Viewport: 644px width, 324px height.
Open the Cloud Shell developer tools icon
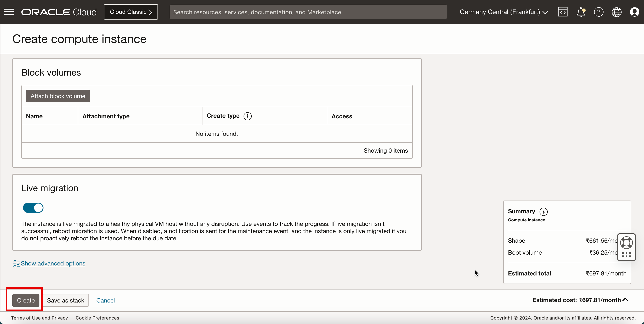[563, 12]
